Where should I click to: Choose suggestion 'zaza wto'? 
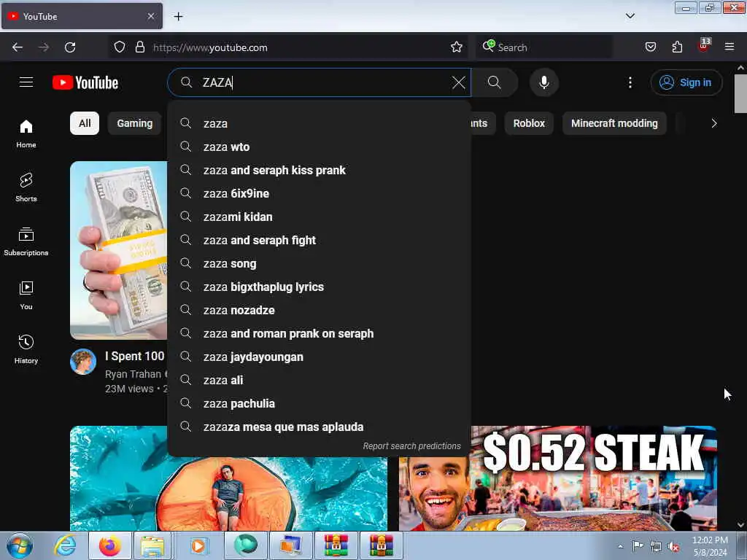[x=320, y=147]
